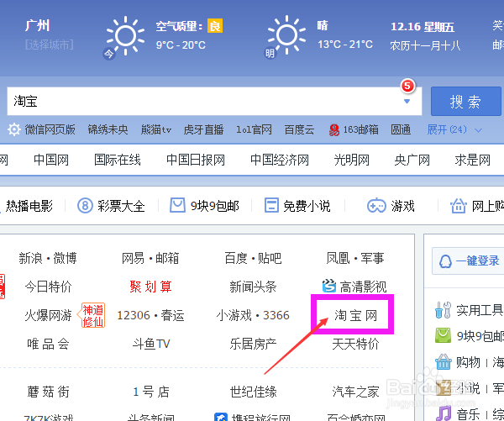This screenshot has height=421, width=504.
Task: Open 虎牙直播 quick link
Action: pos(203,130)
